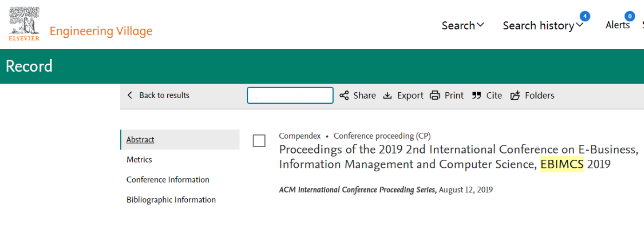Click the Engineering Village home link
This screenshot has height=244, width=644.
pos(101,31)
